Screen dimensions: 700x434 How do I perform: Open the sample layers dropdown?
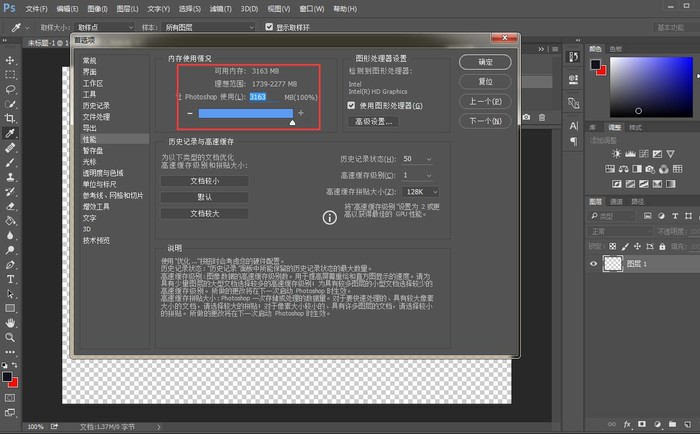point(208,27)
